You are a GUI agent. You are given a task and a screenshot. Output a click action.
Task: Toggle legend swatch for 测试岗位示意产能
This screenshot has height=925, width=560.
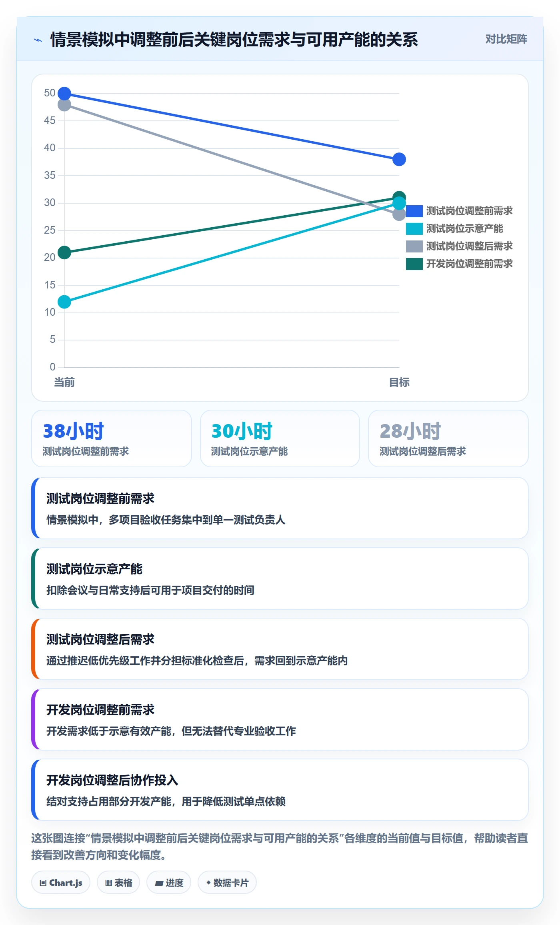(414, 228)
